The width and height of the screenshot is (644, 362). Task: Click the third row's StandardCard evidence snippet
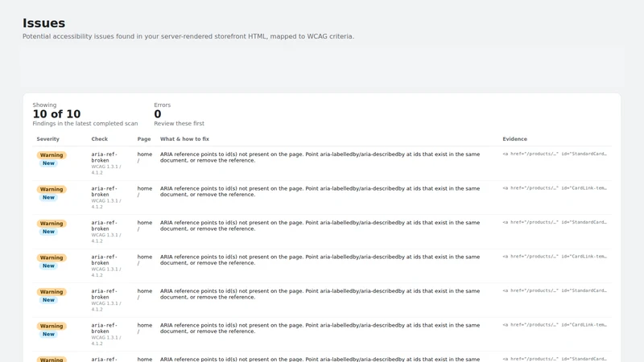click(555, 223)
